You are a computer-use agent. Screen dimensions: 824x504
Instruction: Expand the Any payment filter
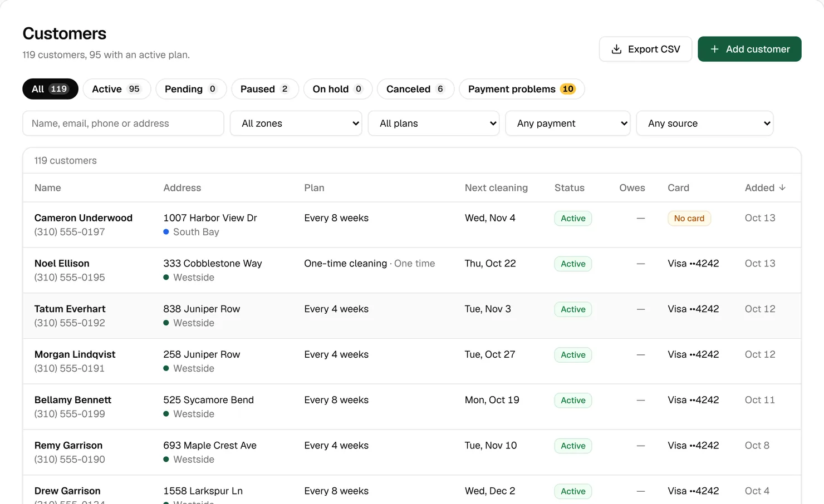pos(568,123)
